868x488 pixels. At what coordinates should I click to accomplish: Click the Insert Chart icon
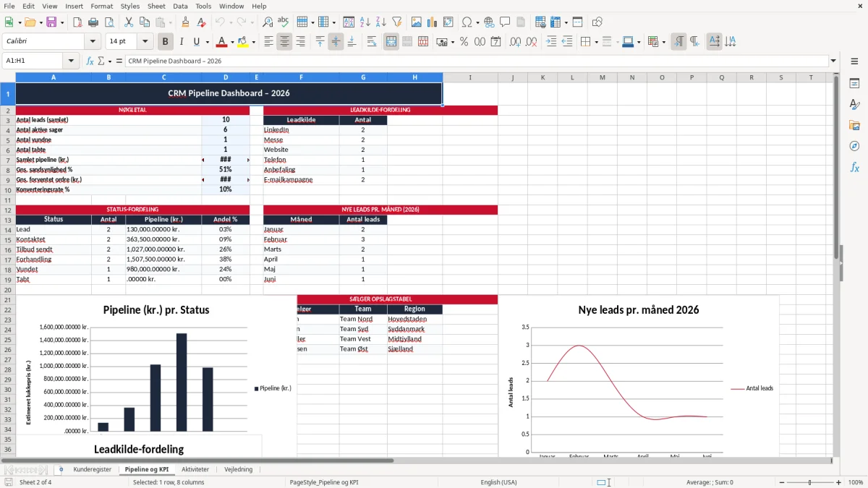pos(433,22)
